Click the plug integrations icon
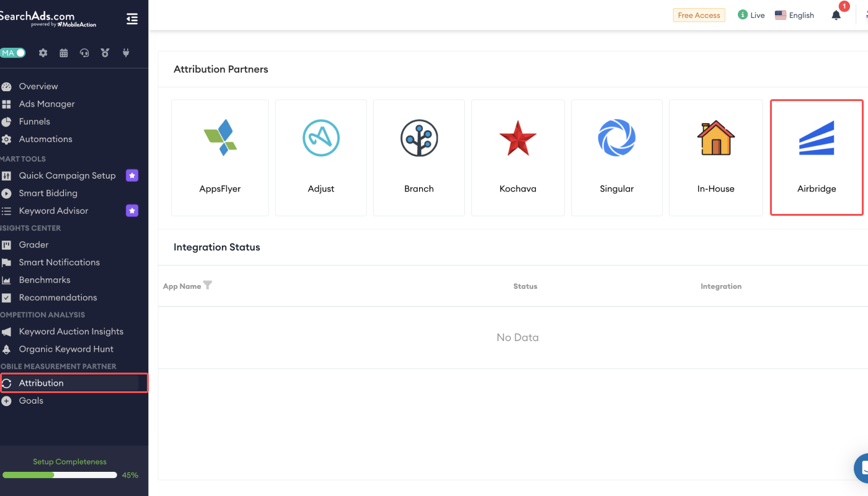Viewport: 868px width, 496px height. tap(126, 53)
